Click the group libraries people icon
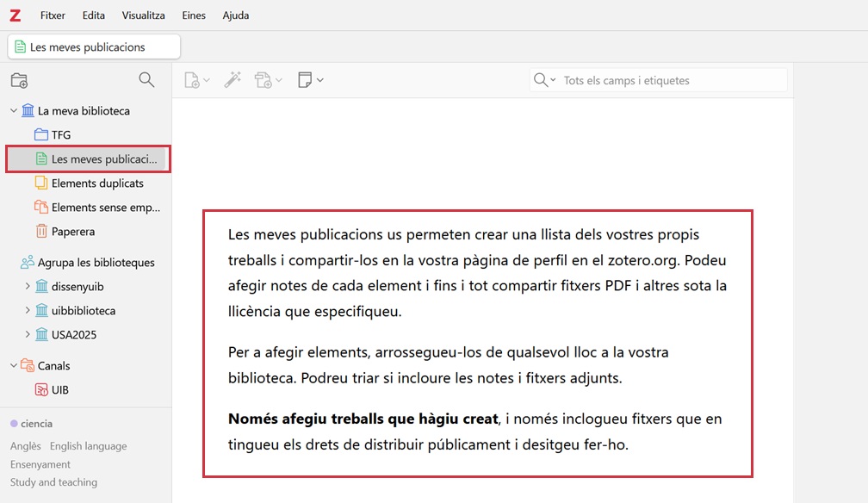The image size is (868, 503). [x=28, y=262]
